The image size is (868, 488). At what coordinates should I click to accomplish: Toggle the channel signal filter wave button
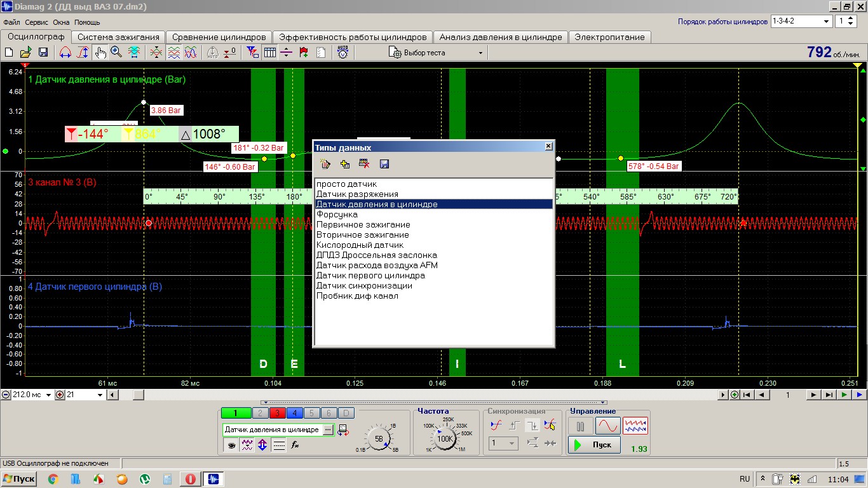point(247,445)
